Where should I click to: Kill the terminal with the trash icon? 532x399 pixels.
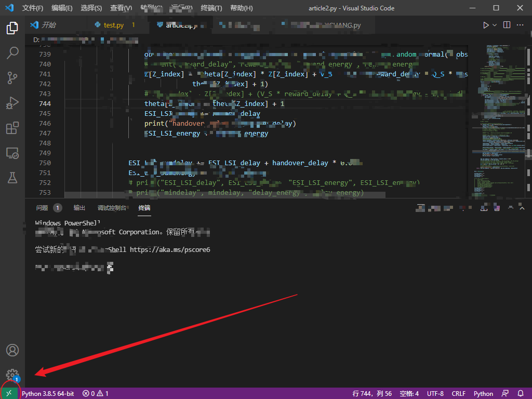[x=497, y=208]
